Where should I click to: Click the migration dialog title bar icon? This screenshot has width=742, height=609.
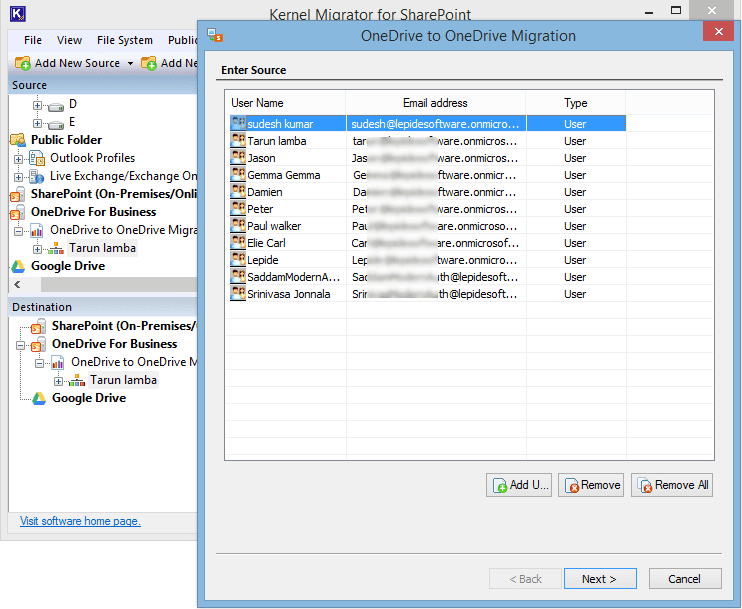[x=215, y=35]
